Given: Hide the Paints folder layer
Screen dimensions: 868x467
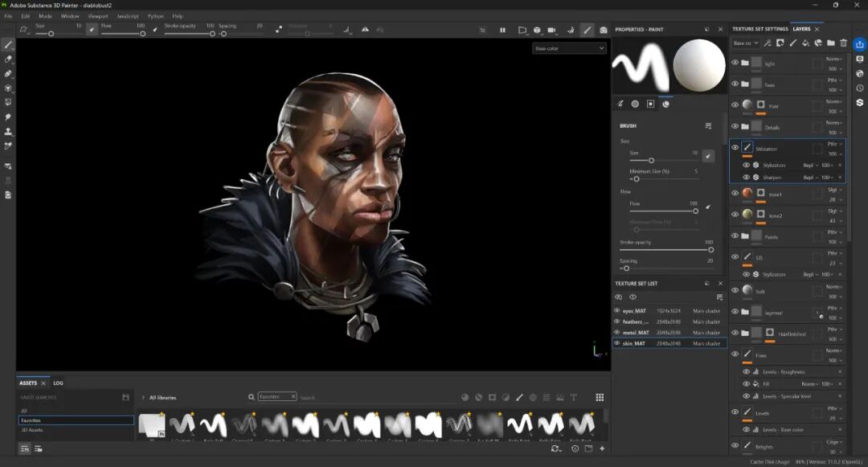Looking at the screenshot, I should (735, 236).
